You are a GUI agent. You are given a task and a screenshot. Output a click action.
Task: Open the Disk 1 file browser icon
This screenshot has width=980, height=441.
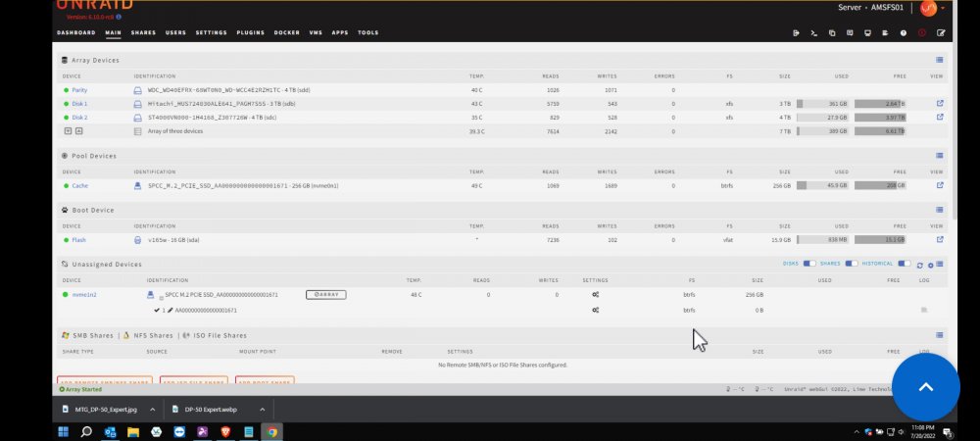pos(940,104)
